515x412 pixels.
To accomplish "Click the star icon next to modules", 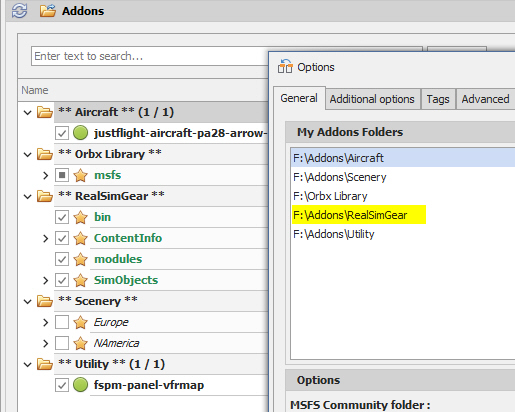I will pyautogui.click(x=80, y=259).
